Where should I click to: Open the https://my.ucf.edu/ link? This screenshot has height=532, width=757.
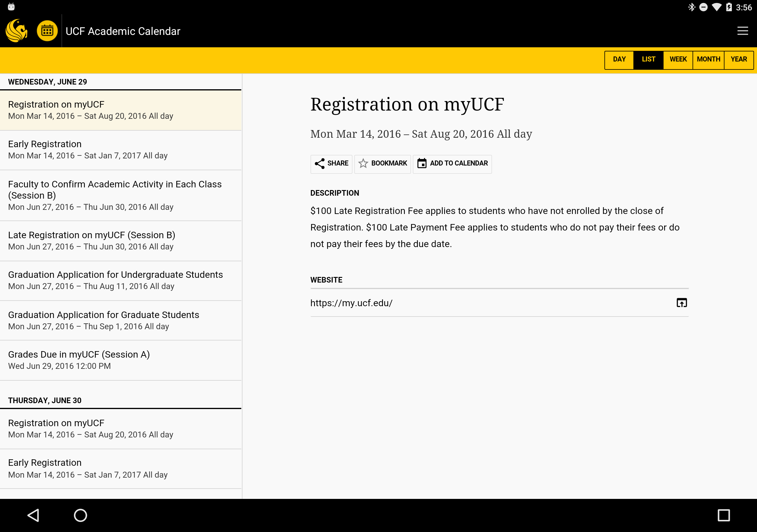pos(352,303)
